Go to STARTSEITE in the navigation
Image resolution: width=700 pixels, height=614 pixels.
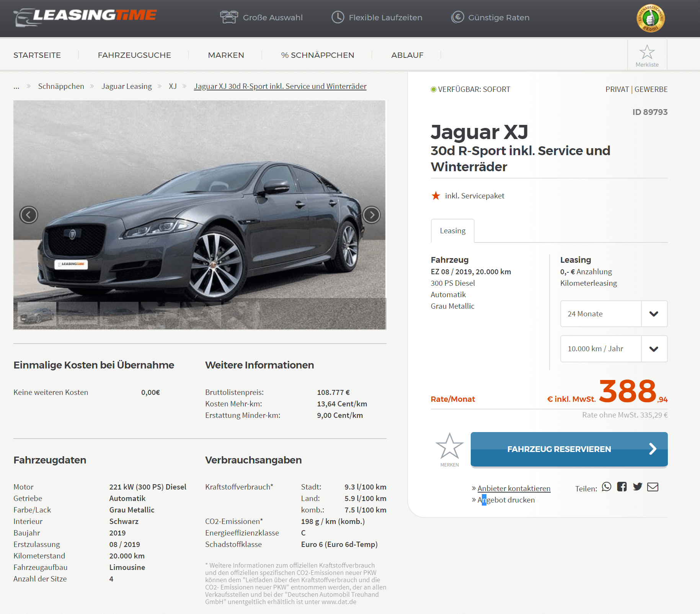37,55
